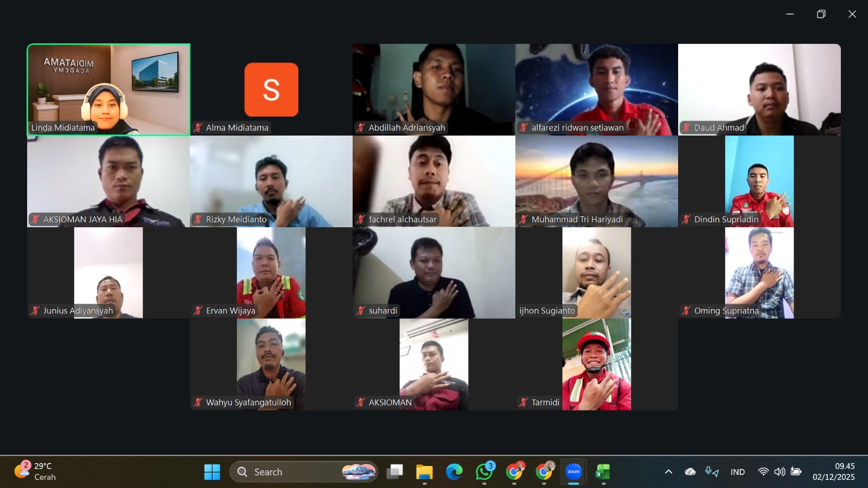Open the Windows Start menu
The image size is (868, 488).
212,472
